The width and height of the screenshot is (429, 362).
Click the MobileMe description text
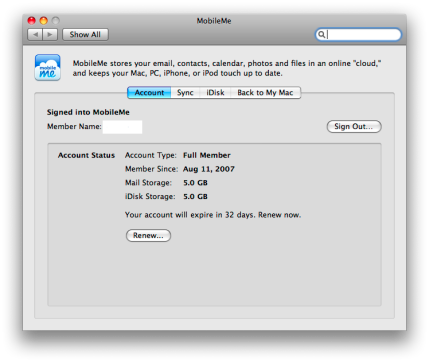click(227, 68)
